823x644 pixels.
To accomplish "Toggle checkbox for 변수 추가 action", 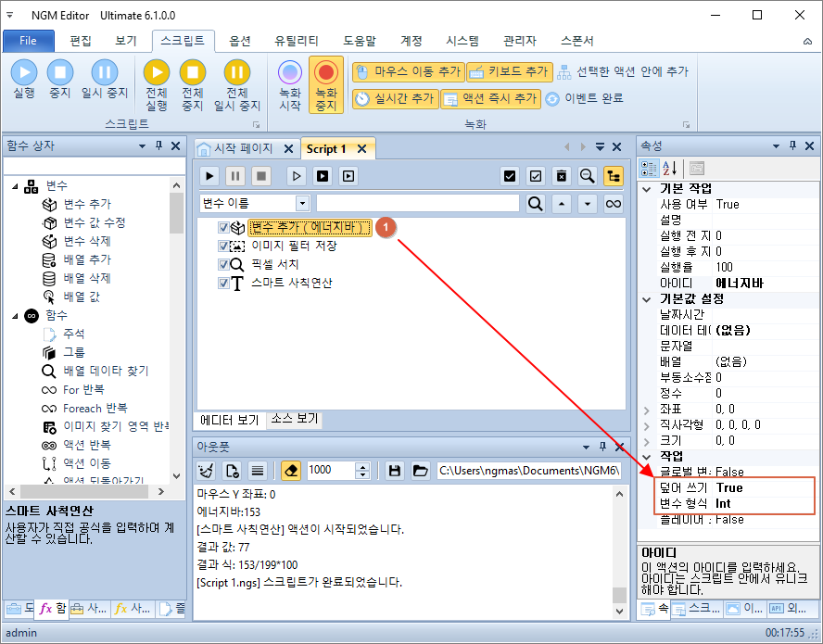I will pos(223,227).
